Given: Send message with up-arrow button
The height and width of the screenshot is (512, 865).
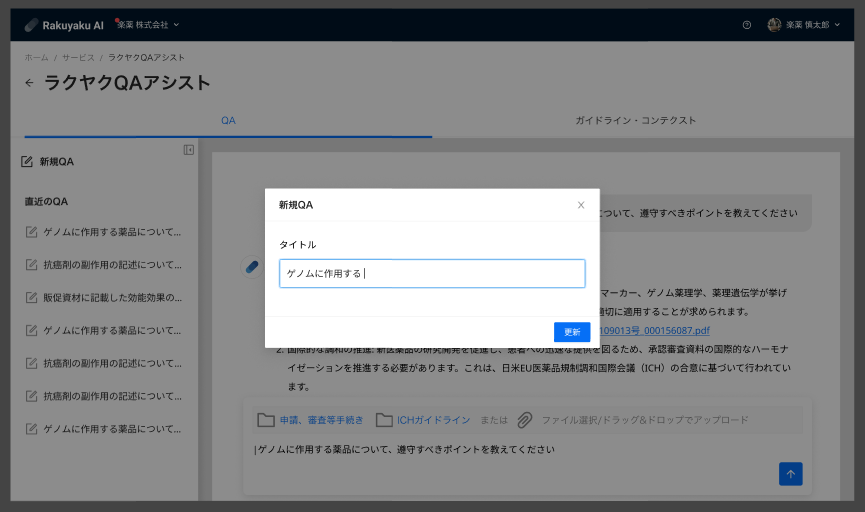Looking at the screenshot, I should (791, 474).
